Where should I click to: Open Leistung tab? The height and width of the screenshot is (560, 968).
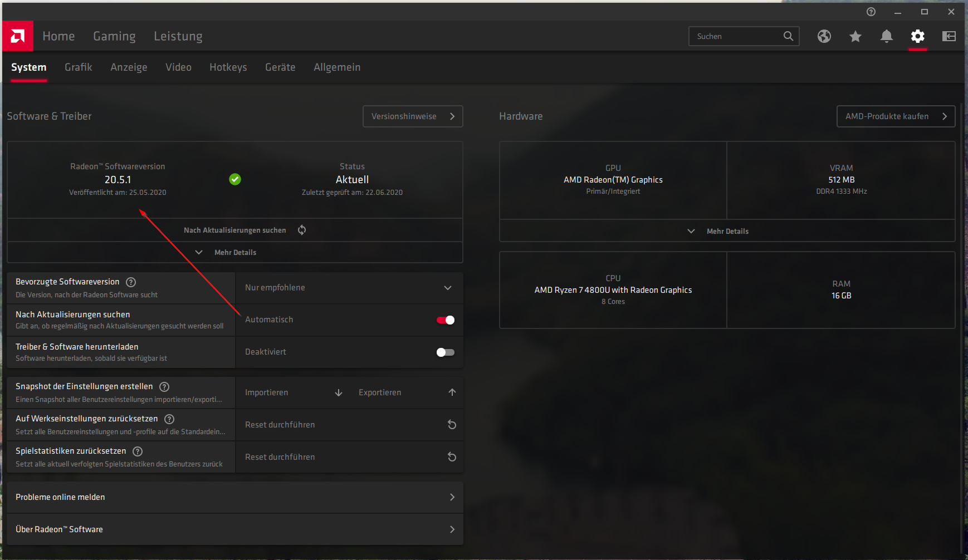pos(178,36)
